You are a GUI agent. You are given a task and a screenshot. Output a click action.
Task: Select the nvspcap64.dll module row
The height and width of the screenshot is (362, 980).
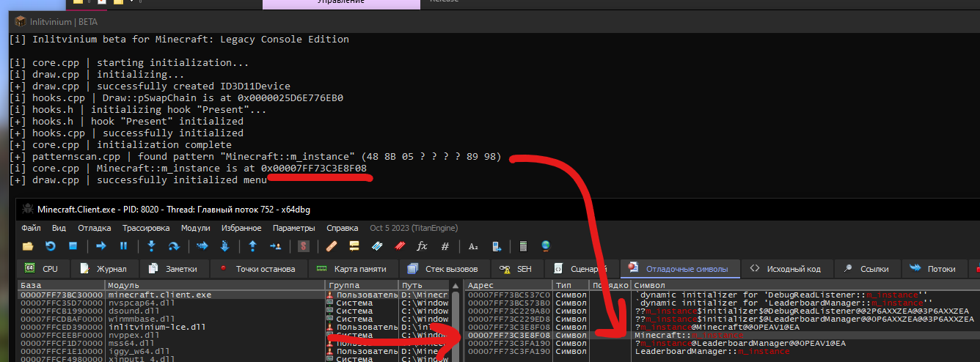pos(233,303)
